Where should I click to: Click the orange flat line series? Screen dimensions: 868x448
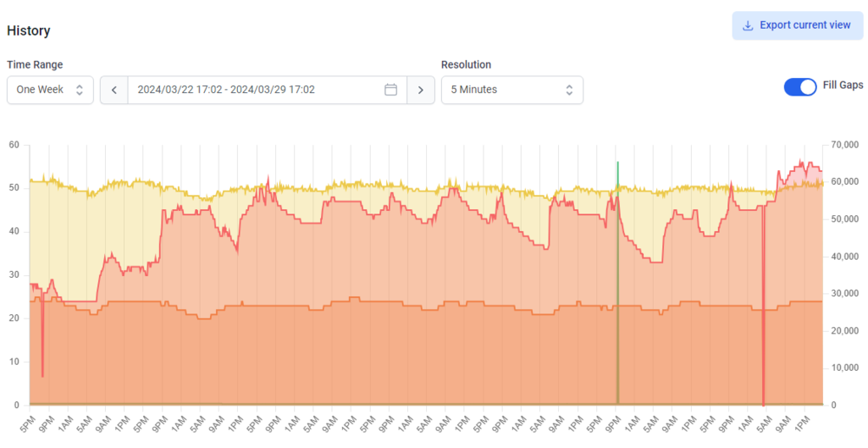[x=387, y=302]
